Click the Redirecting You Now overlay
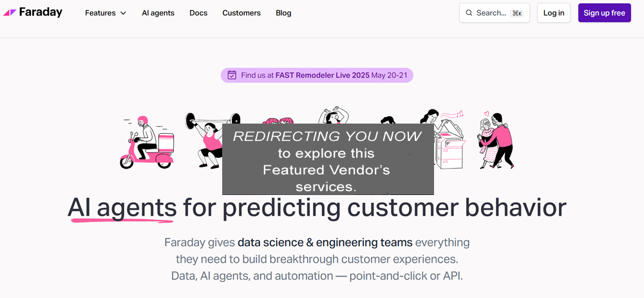Image resolution: width=644 pixels, height=298 pixels. [328, 160]
